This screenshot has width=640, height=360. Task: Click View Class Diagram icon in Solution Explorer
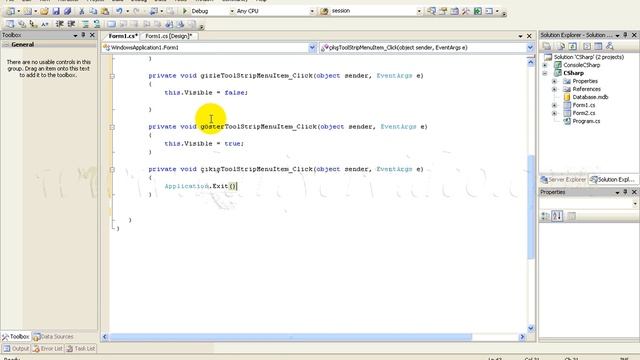[x=610, y=46]
